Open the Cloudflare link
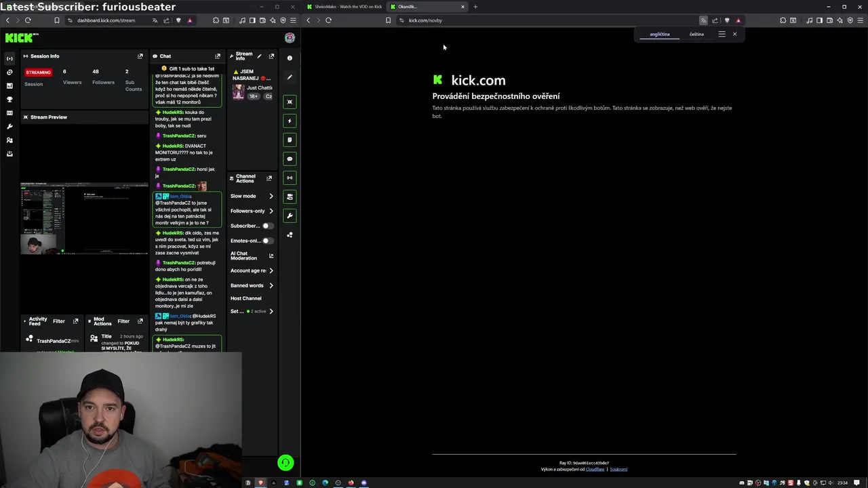The width and height of the screenshot is (868, 488). pos(595,469)
